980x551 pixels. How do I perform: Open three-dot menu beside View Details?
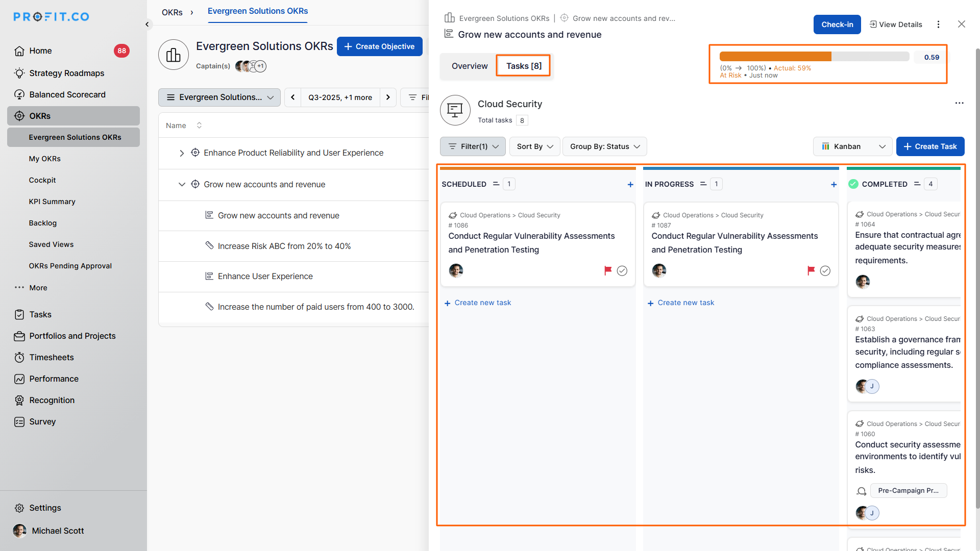pyautogui.click(x=938, y=24)
